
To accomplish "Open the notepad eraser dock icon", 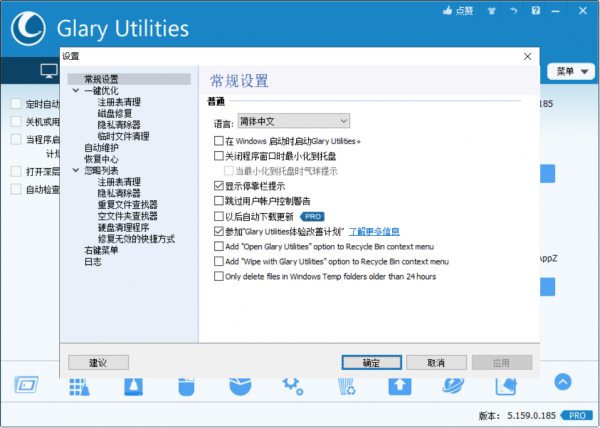I will tap(506, 386).
